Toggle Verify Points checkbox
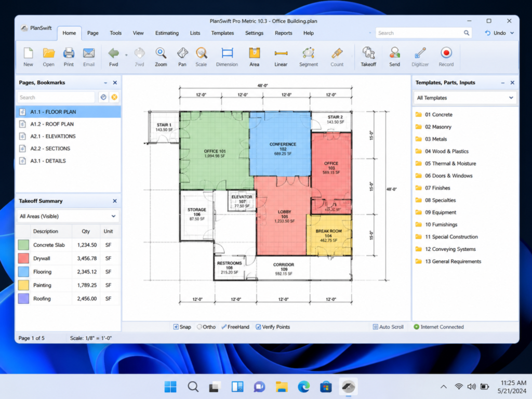 click(x=258, y=327)
